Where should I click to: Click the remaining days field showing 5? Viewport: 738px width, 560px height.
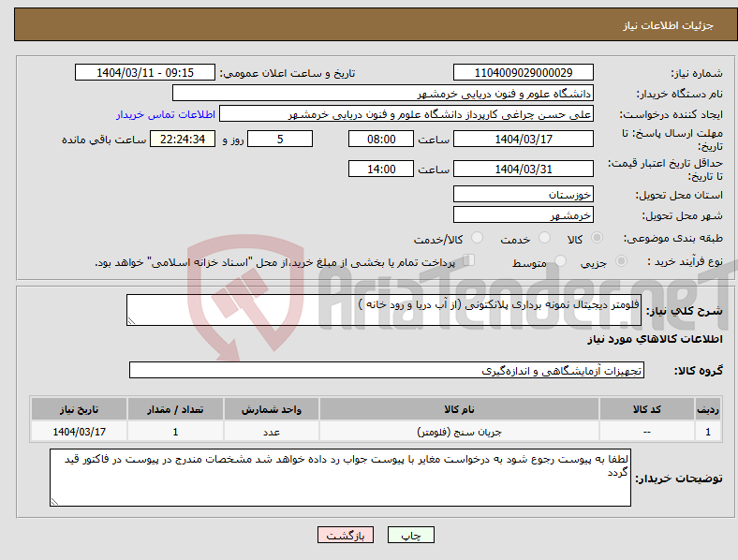click(x=280, y=139)
